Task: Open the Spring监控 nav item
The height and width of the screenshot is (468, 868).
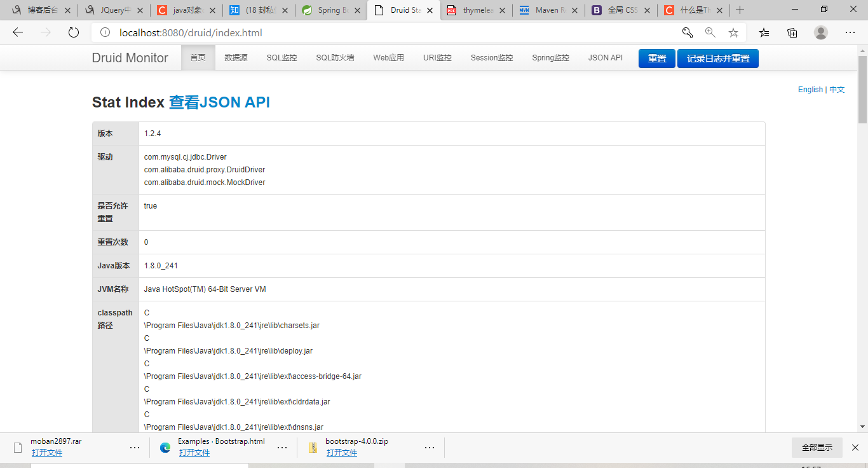Action: [x=550, y=58]
